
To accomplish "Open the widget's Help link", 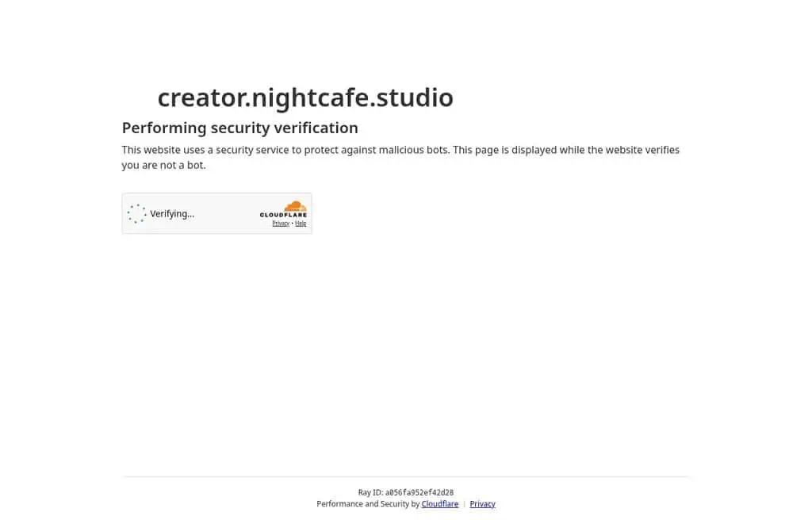I will click(x=301, y=224).
